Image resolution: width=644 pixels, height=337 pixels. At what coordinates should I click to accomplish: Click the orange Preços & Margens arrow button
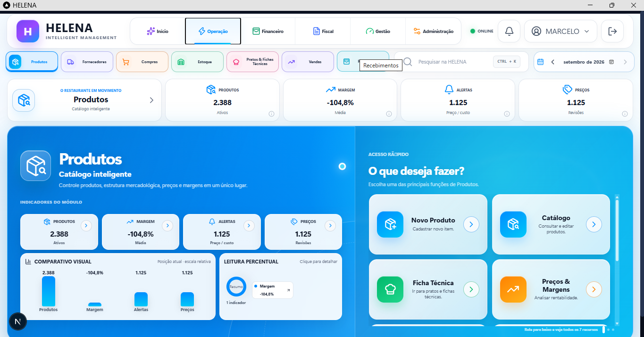[x=594, y=289]
